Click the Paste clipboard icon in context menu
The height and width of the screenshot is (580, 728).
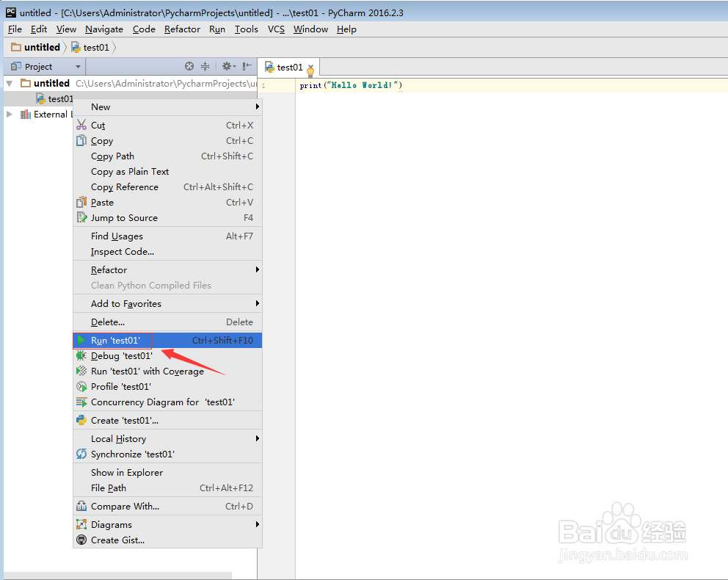81,202
